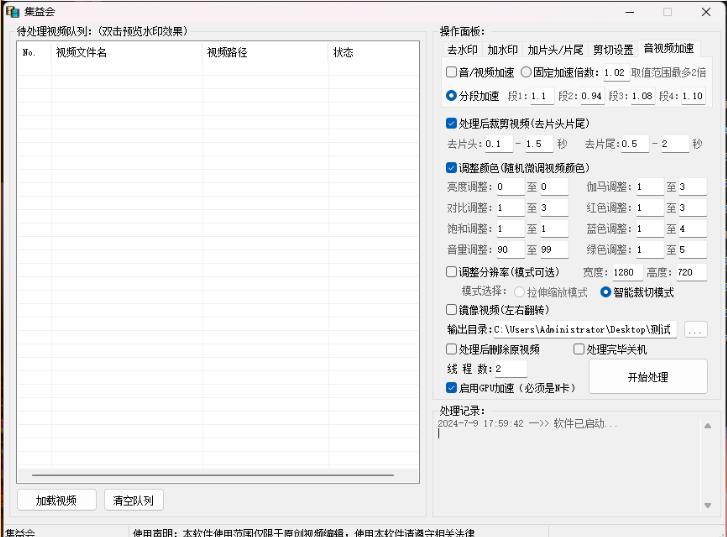Maximize the 集益会 window
The width and height of the screenshot is (727, 537).
[x=667, y=12]
